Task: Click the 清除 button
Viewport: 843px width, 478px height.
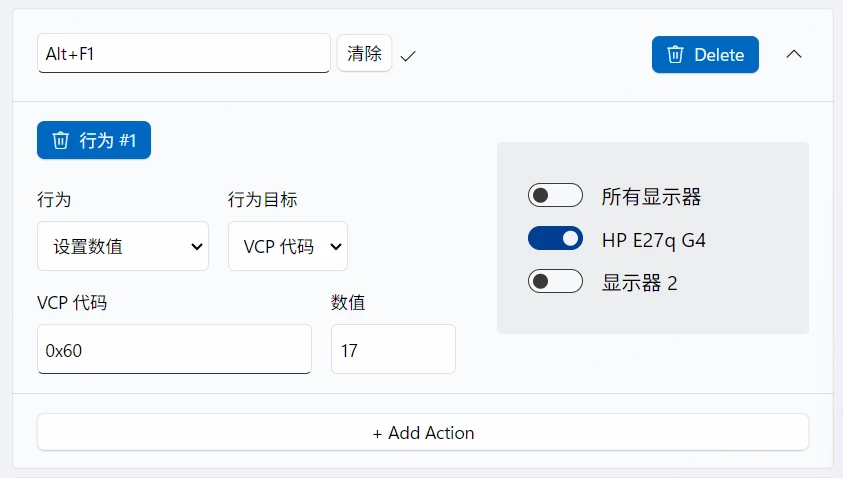Action: (365, 53)
